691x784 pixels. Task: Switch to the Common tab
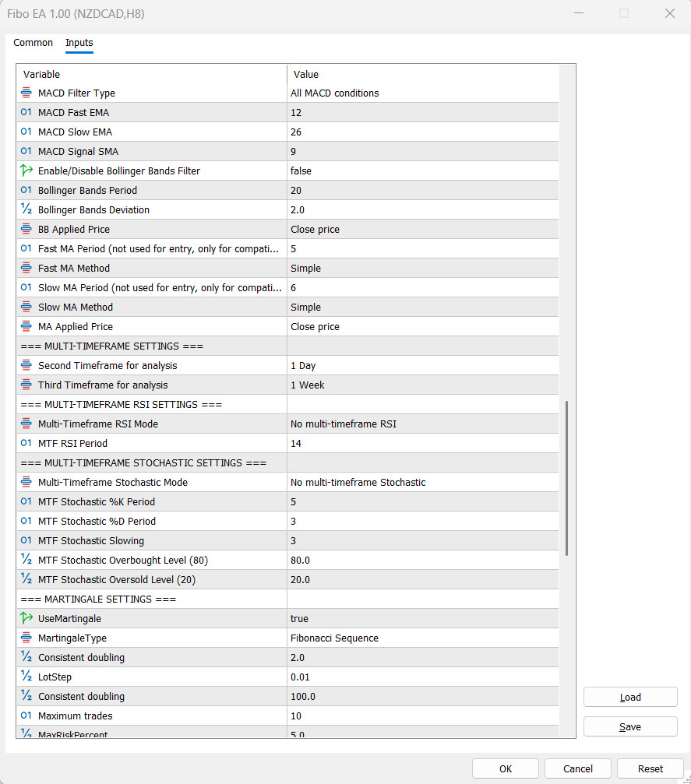tap(33, 43)
